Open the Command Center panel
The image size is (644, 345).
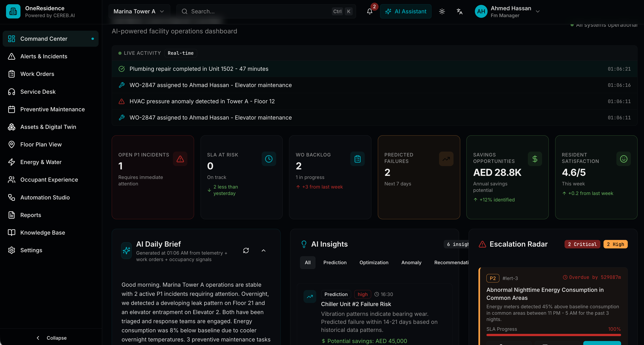pos(44,39)
